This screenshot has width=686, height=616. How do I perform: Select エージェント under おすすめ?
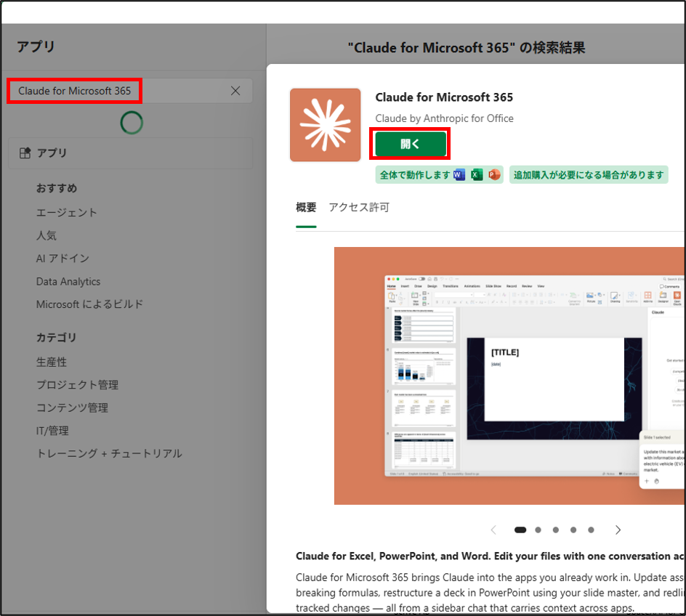click(x=67, y=212)
